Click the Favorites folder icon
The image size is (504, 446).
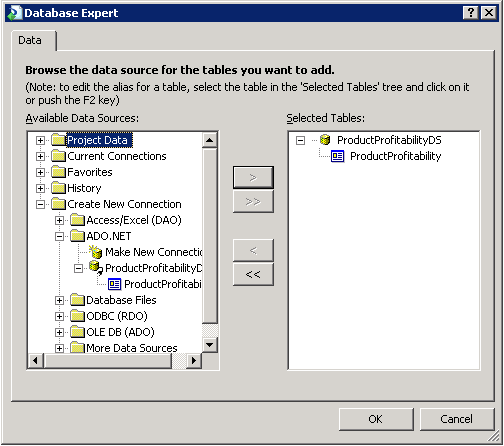pyautogui.click(x=58, y=172)
